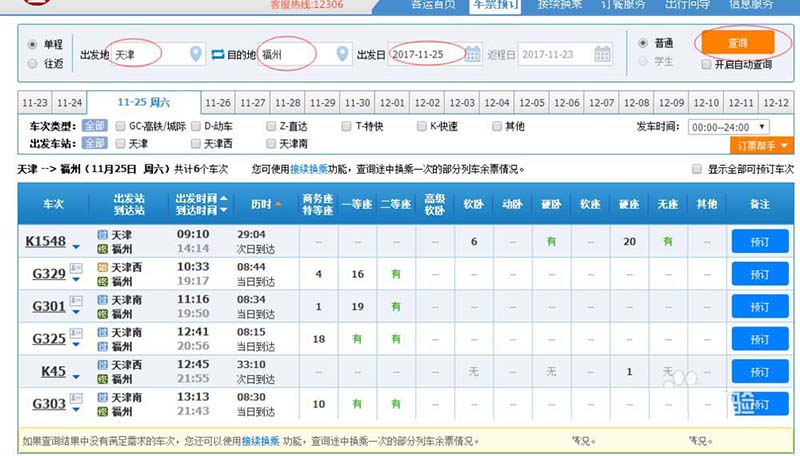Viewport: 800px width, 456px height.
Task: Open the 接续换乘 link in the header hint
Action: (x=309, y=169)
